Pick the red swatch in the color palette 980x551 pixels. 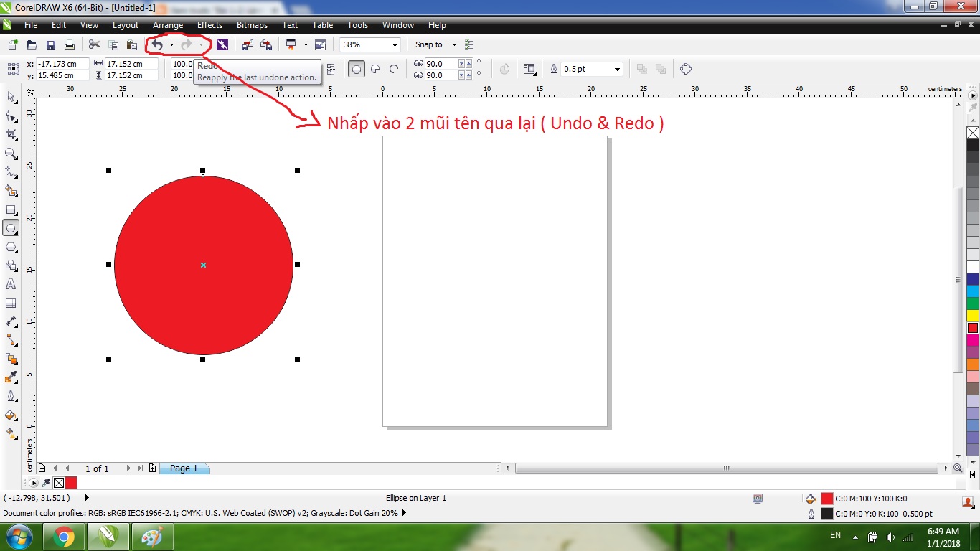972,327
